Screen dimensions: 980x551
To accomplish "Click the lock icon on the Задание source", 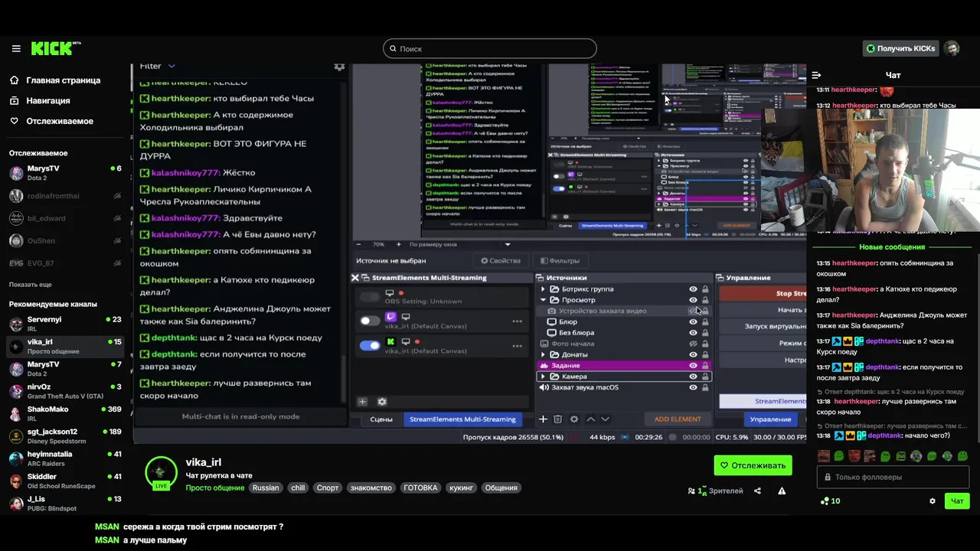I will click(x=705, y=366).
